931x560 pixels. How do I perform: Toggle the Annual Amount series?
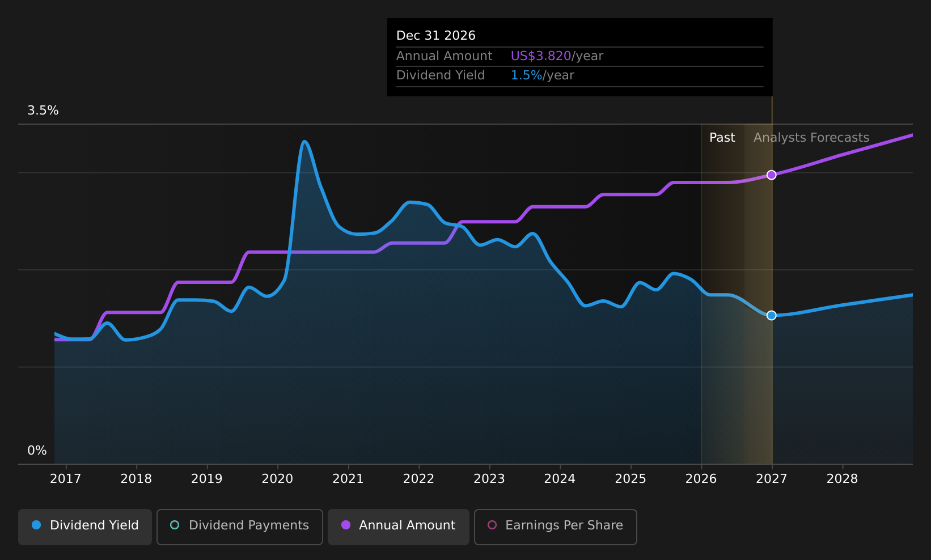398,527
